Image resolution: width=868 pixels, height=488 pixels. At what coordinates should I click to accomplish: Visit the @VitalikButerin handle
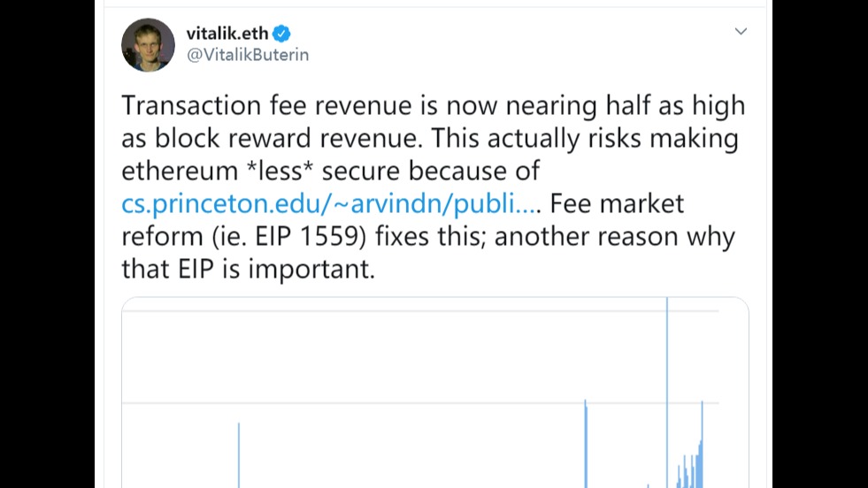(248, 55)
